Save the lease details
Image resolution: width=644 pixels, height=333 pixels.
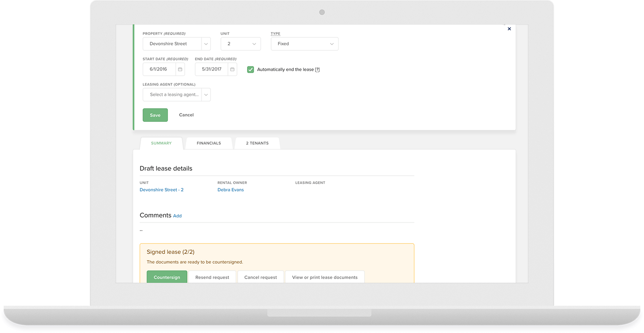pos(155,115)
